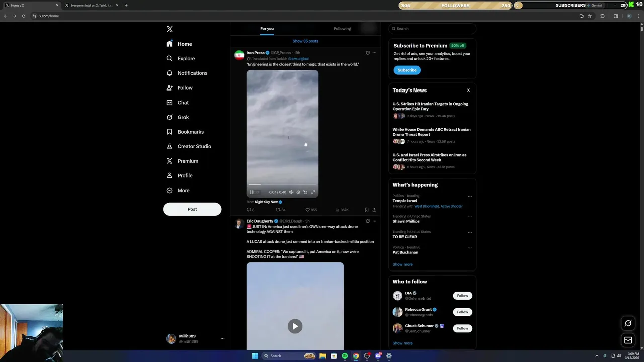Reply to the Iran Press post
Image resolution: width=644 pixels, height=362 pixels.
point(250,210)
